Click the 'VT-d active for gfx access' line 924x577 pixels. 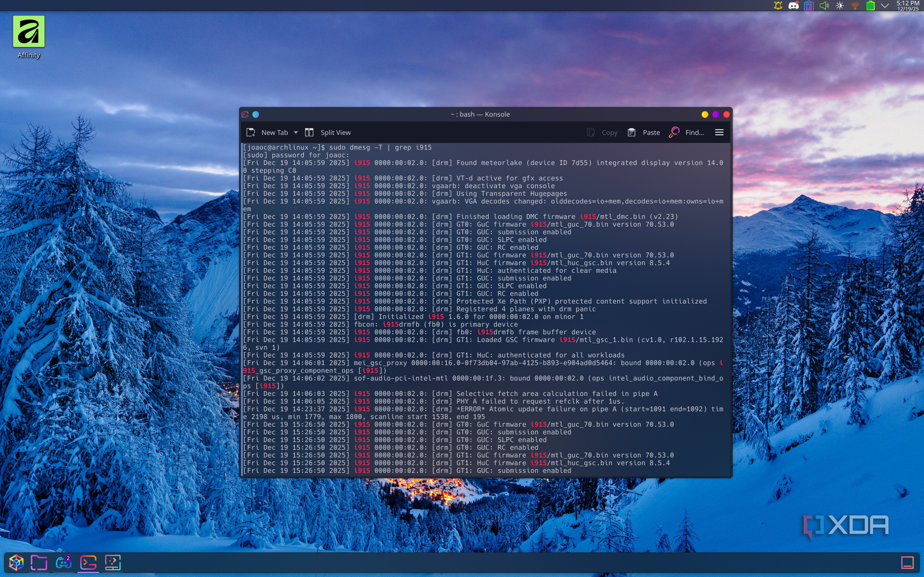403,179
